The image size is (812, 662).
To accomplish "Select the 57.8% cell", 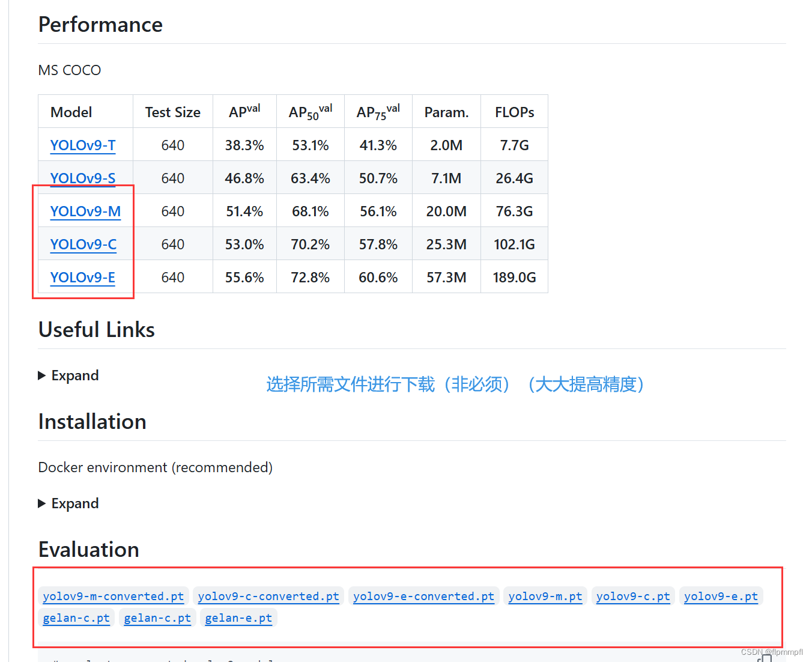I will (x=378, y=244).
